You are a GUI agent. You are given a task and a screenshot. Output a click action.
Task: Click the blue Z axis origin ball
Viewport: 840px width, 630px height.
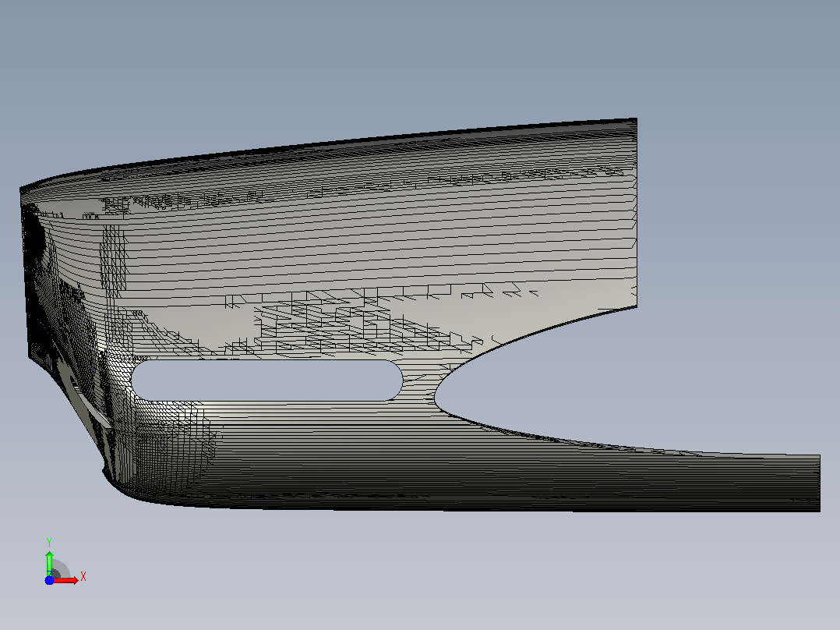point(49,580)
